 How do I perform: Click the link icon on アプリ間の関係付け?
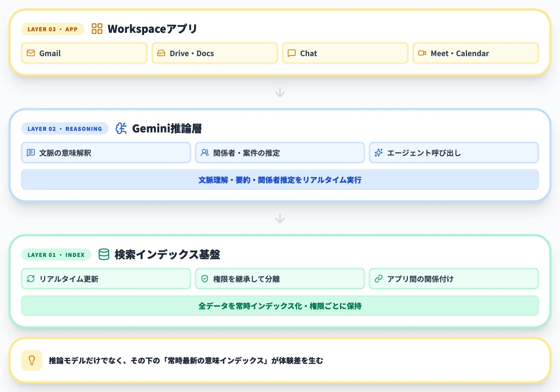pyautogui.click(x=378, y=279)
